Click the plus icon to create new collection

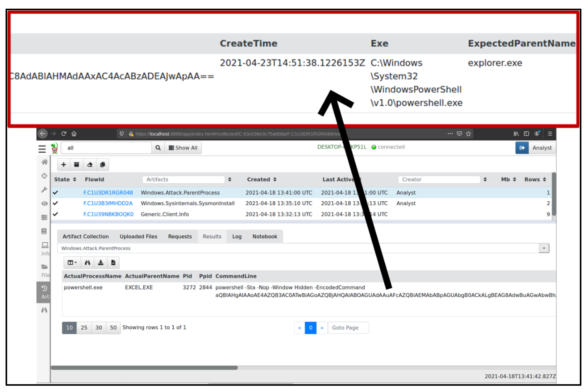[63, 165]
